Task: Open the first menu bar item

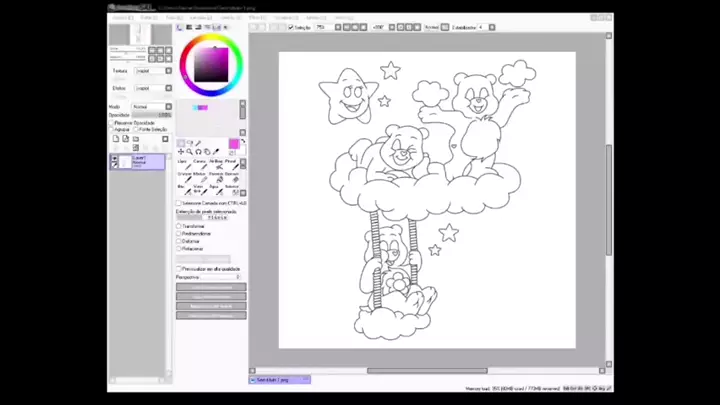Action: 123,18
